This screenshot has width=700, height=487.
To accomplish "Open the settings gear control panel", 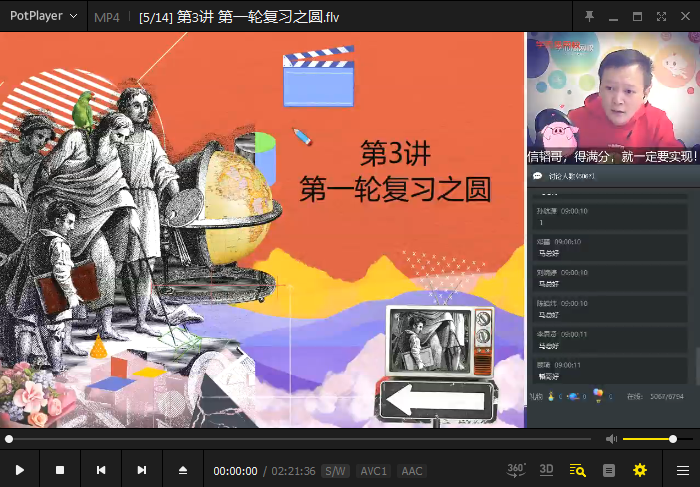I will (x=640, y=470).
